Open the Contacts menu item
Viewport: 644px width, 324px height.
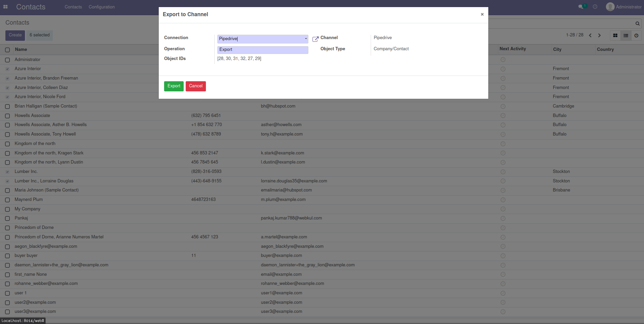[73, 7]
